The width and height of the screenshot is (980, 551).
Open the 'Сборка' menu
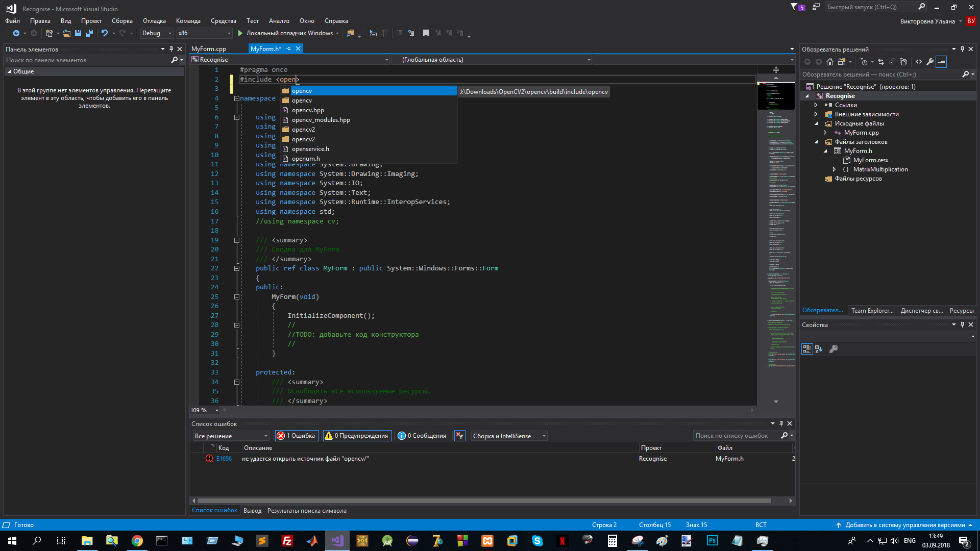[122, 21]
